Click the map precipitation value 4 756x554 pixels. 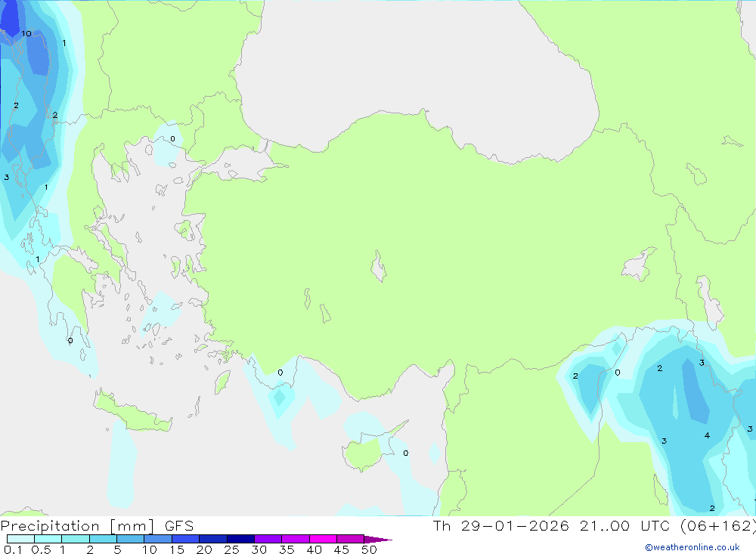click(707, 435)
